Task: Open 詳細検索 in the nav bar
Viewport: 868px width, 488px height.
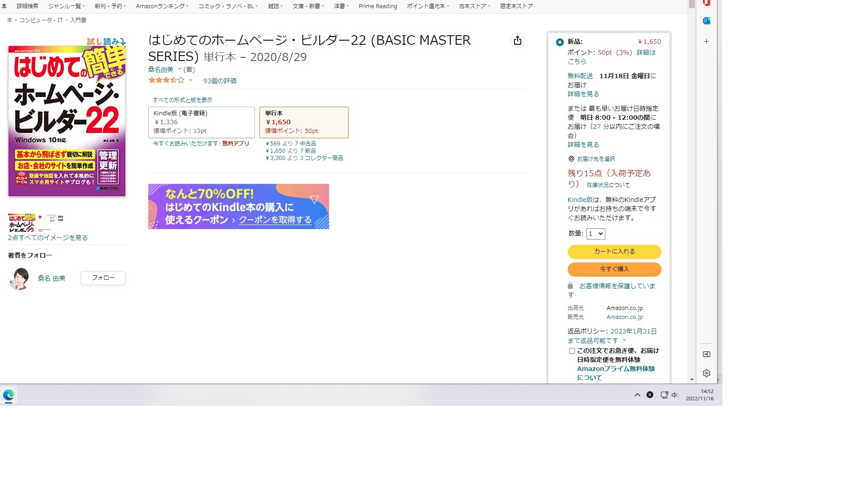Action: pyautogui.click(x=28, y=6)
